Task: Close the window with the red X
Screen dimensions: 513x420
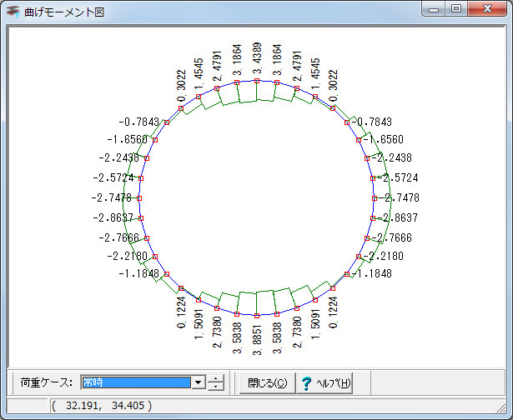Action: click(x=487, y=8)
